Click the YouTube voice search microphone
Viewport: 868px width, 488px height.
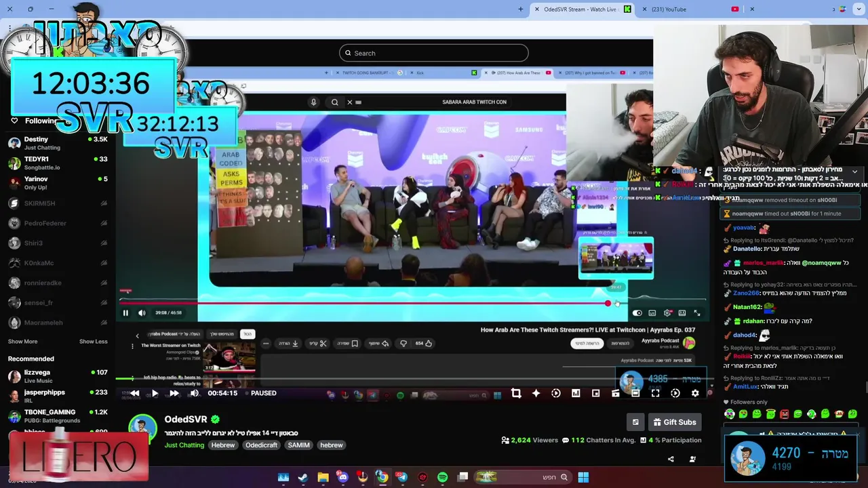pos(313,102)
